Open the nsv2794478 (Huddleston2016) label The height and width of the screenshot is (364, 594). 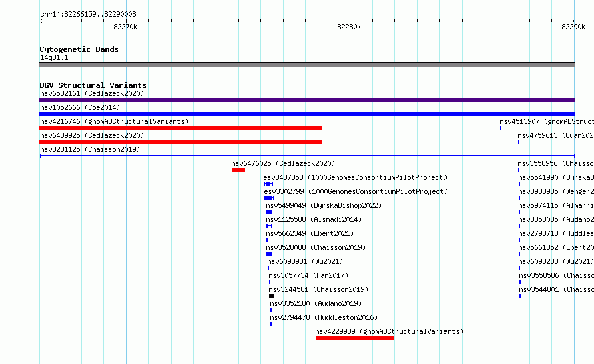(x=324, y=317)
